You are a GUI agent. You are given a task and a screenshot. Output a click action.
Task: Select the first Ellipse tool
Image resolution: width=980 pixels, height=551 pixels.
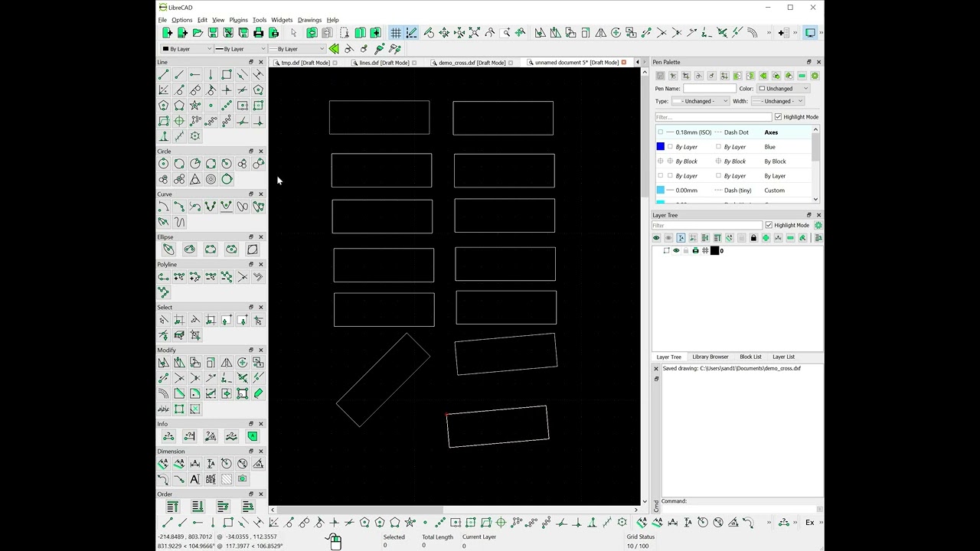pyautogui.click(x=168, y=249)
